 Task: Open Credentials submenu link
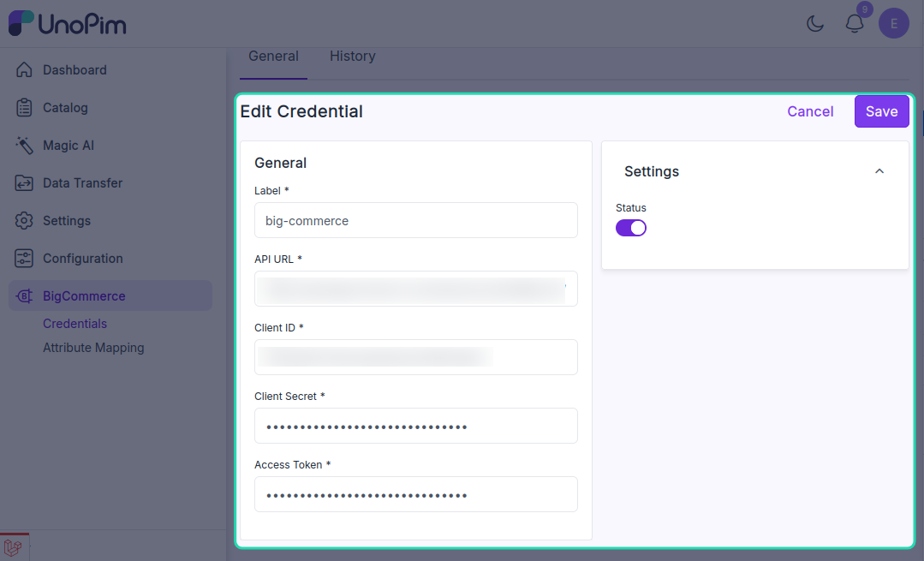click(x=75, y=324)
